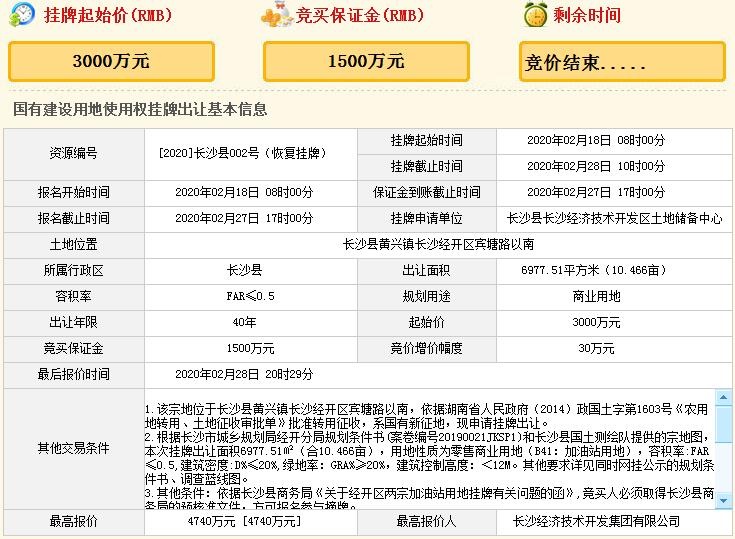This screenshot has width=735, height=539.
Task: Click the 挂牌起始价(RMB) heading
Action: pos(108,15)
